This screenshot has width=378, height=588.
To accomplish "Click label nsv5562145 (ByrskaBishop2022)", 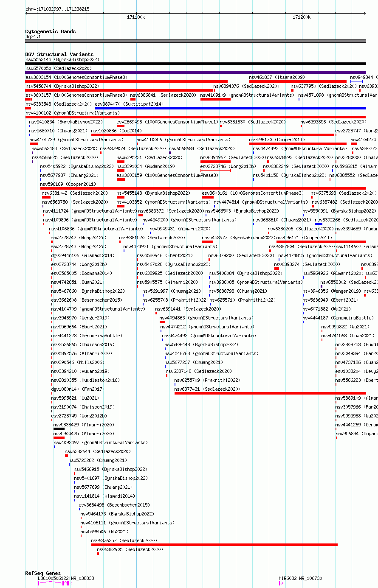I will (62, 59).
